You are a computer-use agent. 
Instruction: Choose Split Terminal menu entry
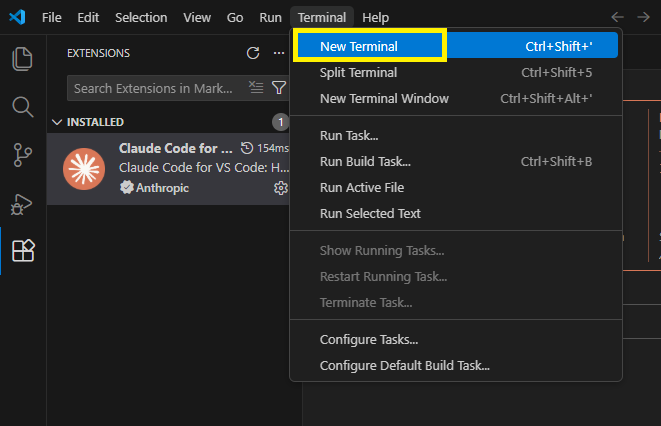click(x=358, y=72)
